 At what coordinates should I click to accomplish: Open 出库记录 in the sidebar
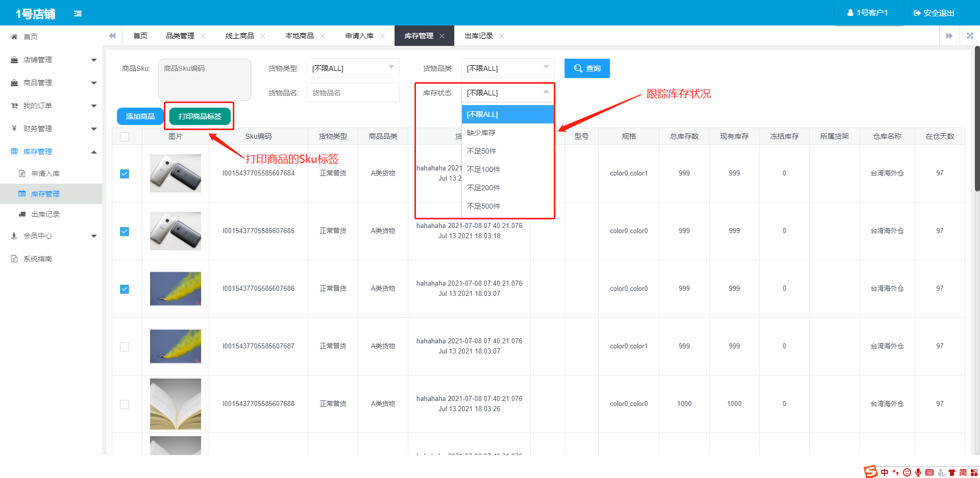(51, 214)
